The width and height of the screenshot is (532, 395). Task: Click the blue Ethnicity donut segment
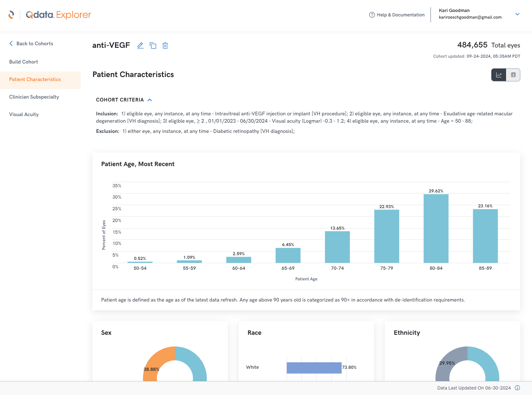click(x=486, y=361)
